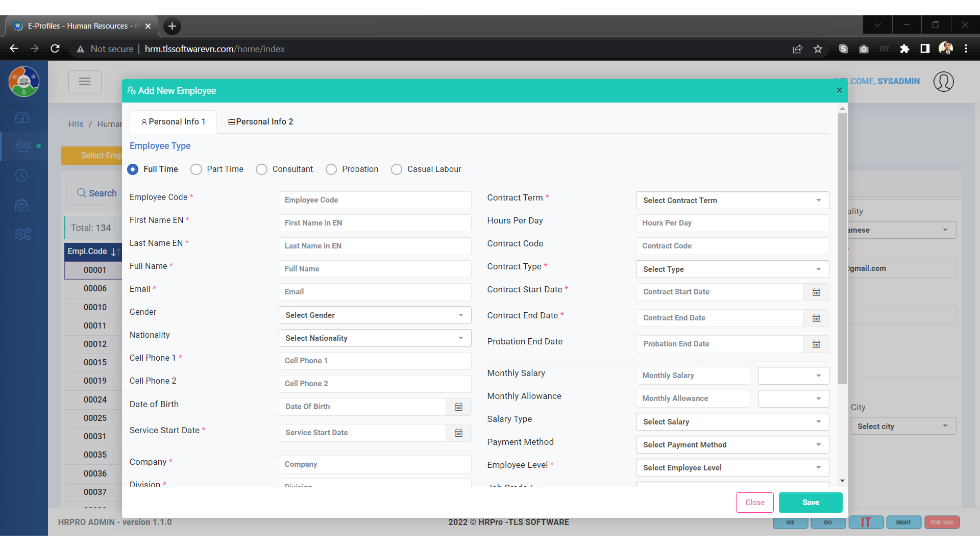
Task: Select the Personal Info 1 tab
Action: 173,121
